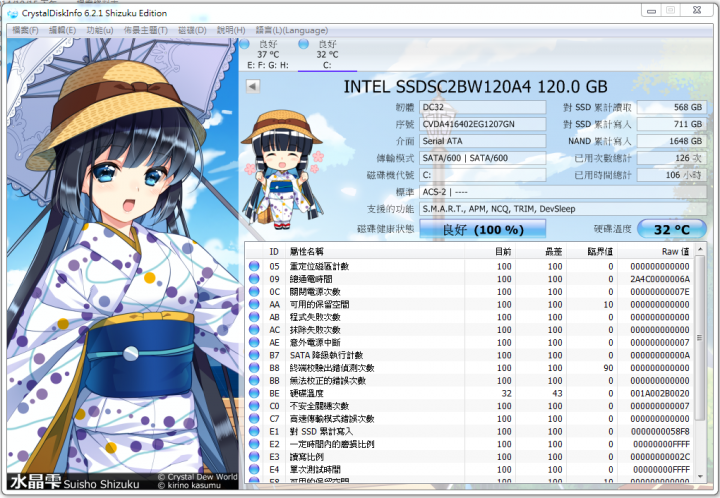
Task: Click the status icon of row 0C
Action: tap(254, 291)
